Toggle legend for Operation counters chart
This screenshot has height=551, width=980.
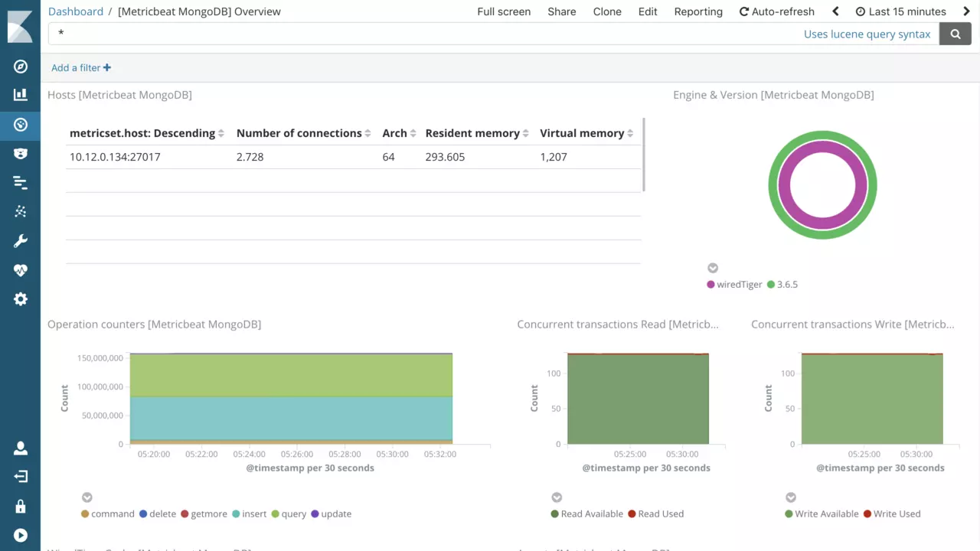(x=87, y=497)
